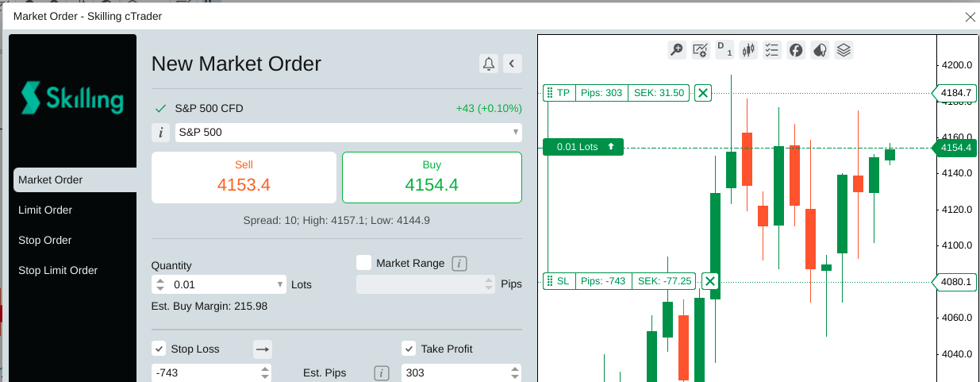Click the Est. Pips info icon

click(x=381, y=372)
